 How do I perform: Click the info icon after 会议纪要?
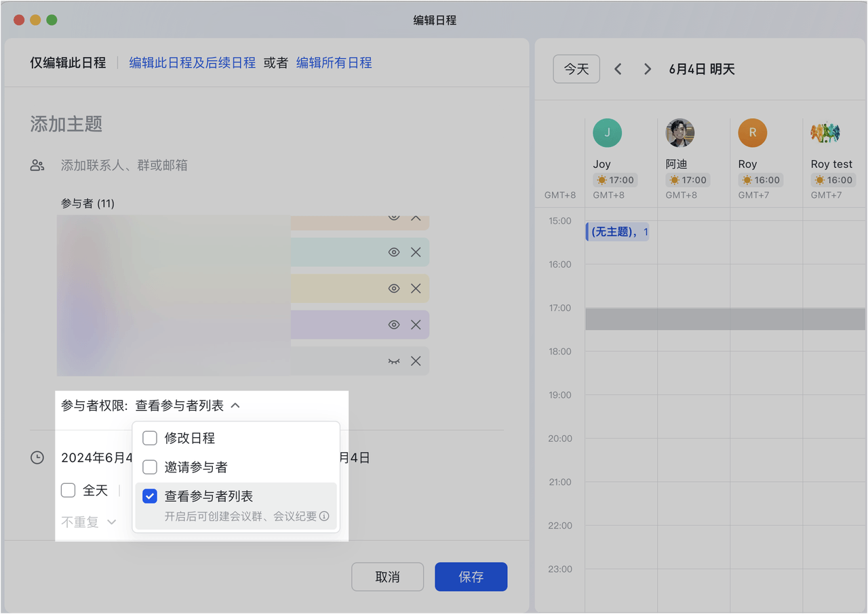324,516
